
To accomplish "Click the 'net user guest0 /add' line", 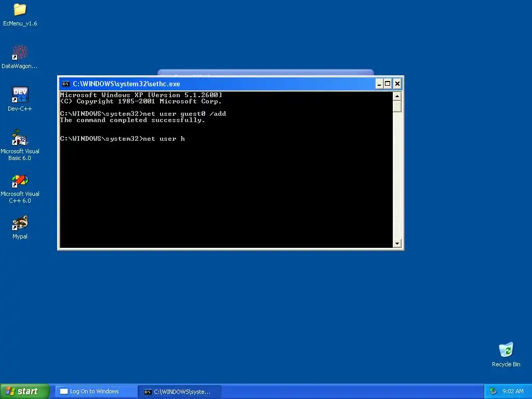I will (143, 114).
